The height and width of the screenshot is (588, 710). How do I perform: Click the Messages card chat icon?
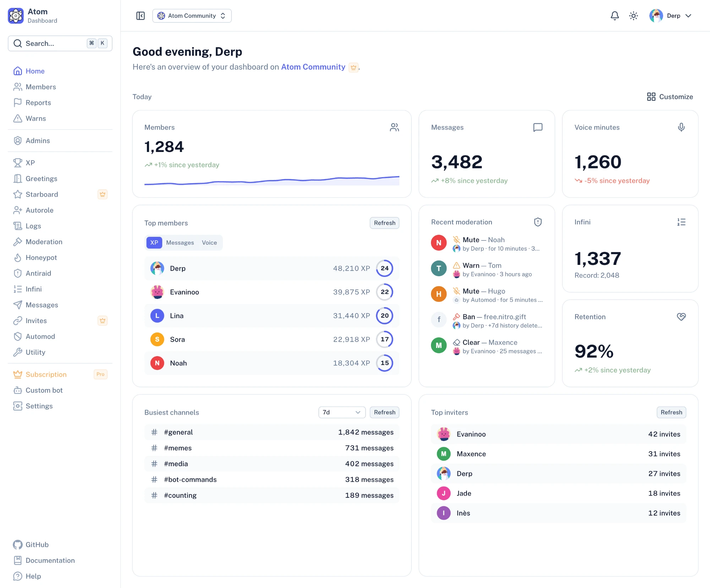click(538, 127)
